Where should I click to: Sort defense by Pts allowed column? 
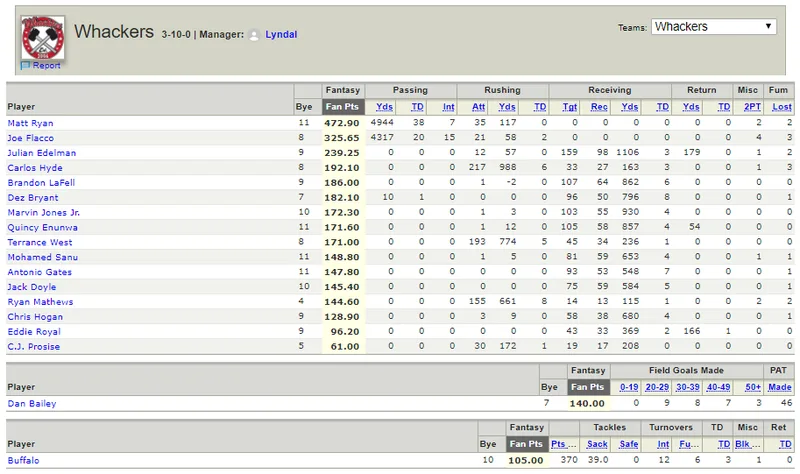(x=564, y=444)
